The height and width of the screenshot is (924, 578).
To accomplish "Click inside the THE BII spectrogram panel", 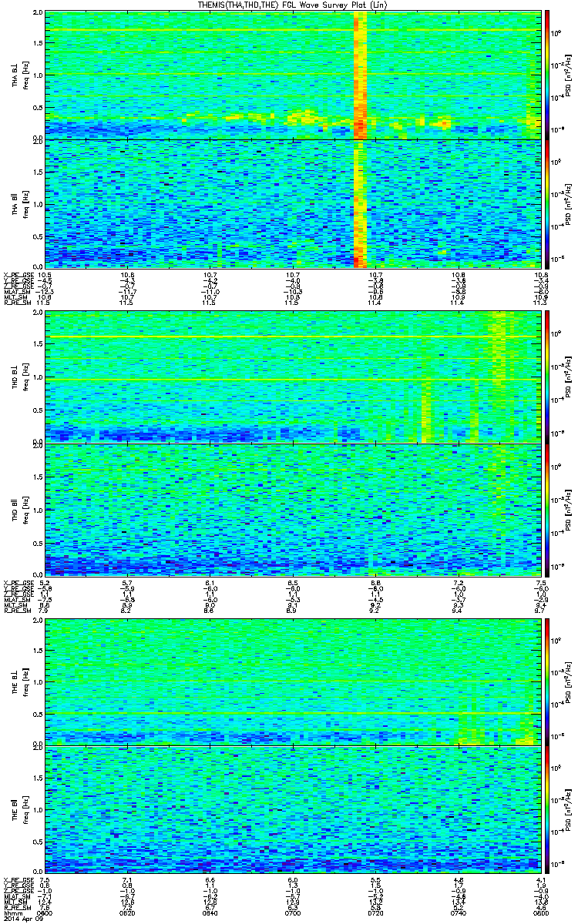I will (293, 811).
